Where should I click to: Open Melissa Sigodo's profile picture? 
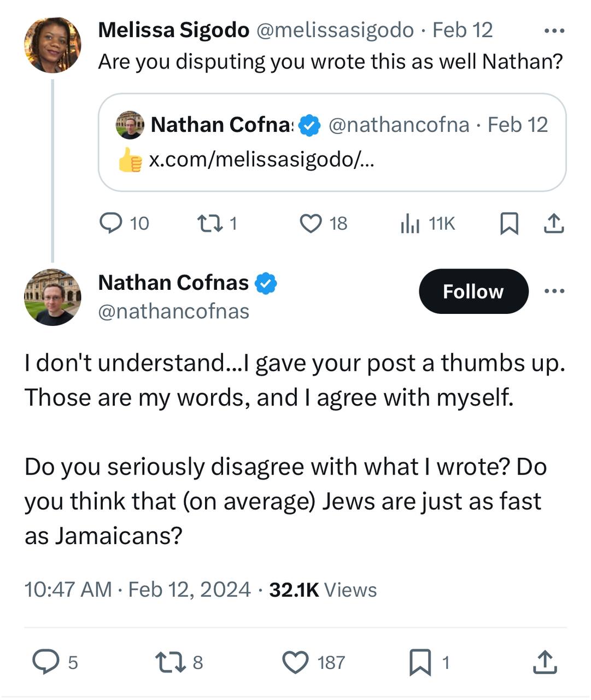click(x=52, y=45)
